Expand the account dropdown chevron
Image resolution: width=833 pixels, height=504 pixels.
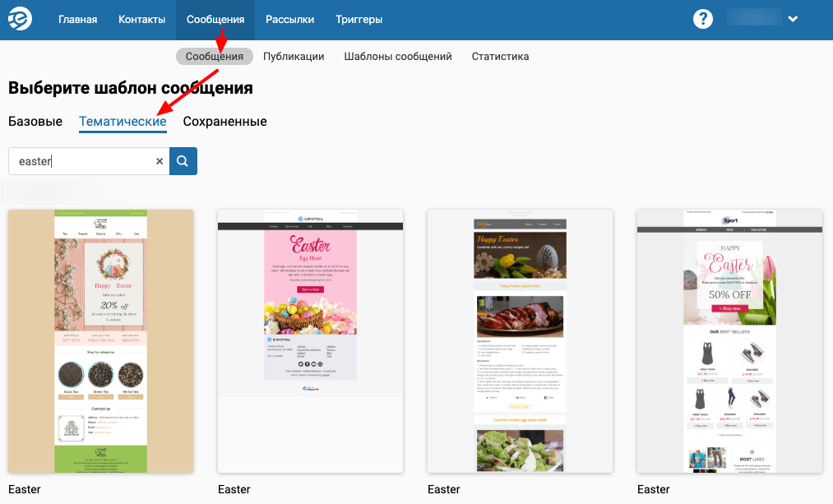(x=793, y=19)
